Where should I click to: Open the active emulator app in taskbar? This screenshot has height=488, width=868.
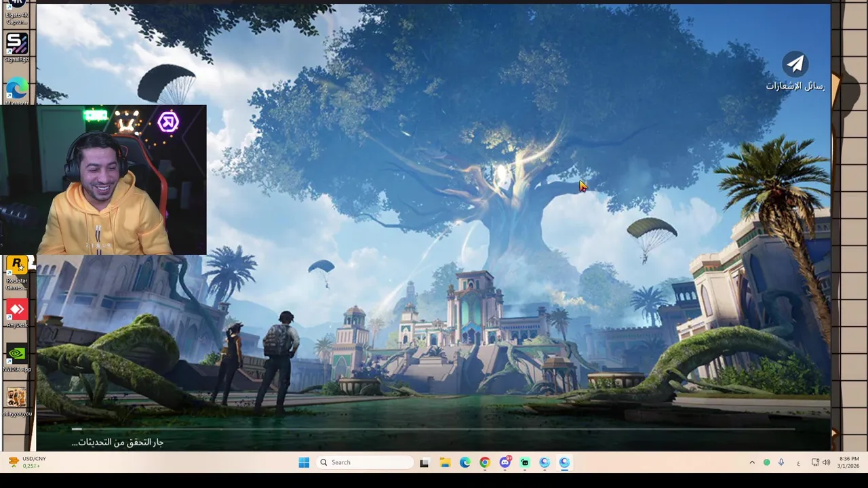[x=565, y=462]
